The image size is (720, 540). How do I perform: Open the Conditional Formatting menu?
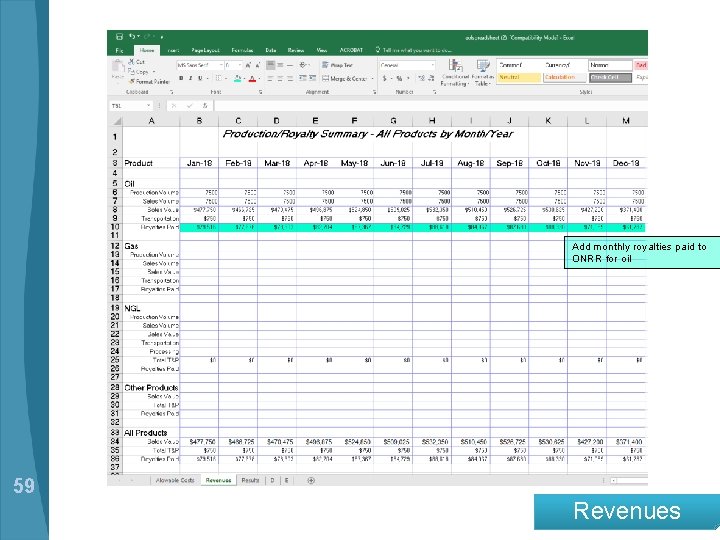(x=455, y=73)
